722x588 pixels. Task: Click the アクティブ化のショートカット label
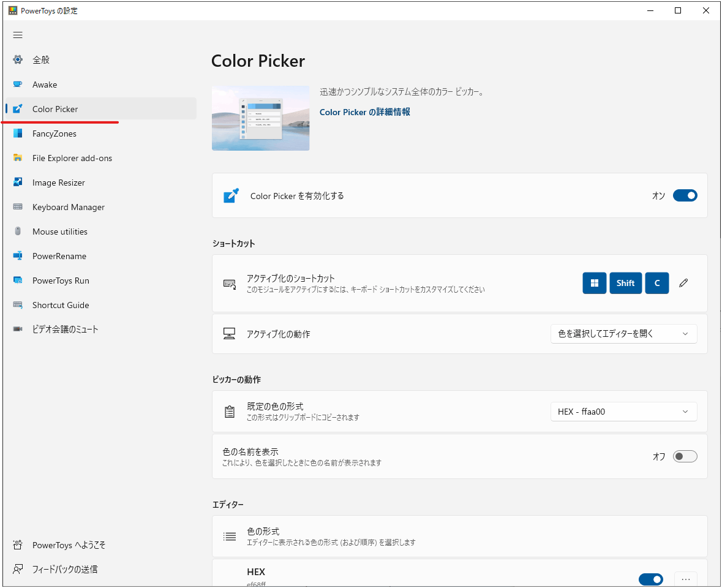(290, 279)
